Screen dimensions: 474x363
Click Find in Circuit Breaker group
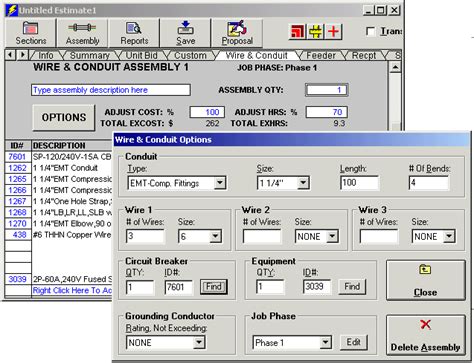tap(214, 287)
